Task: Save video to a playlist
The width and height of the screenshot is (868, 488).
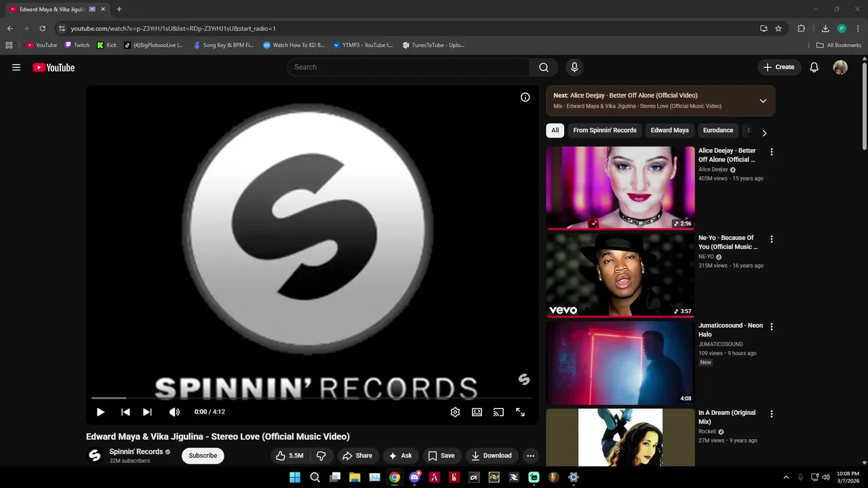Action: [441, 455]
